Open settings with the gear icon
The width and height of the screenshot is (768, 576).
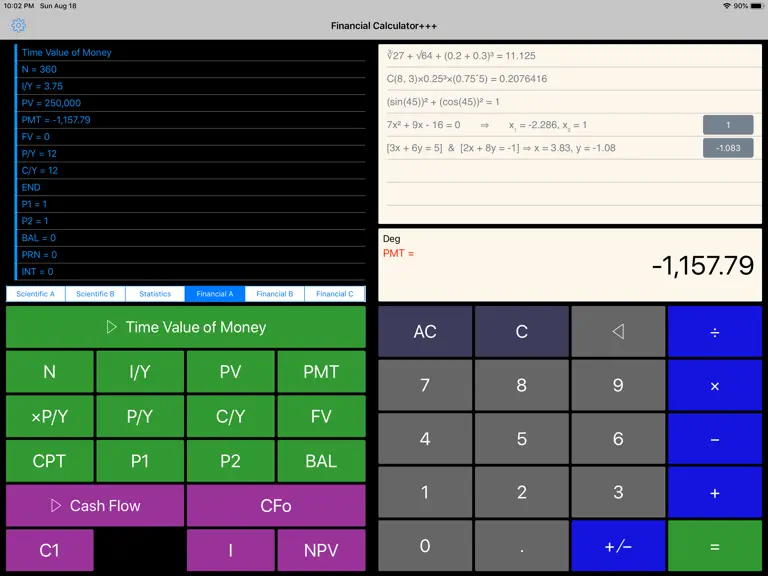19,25
